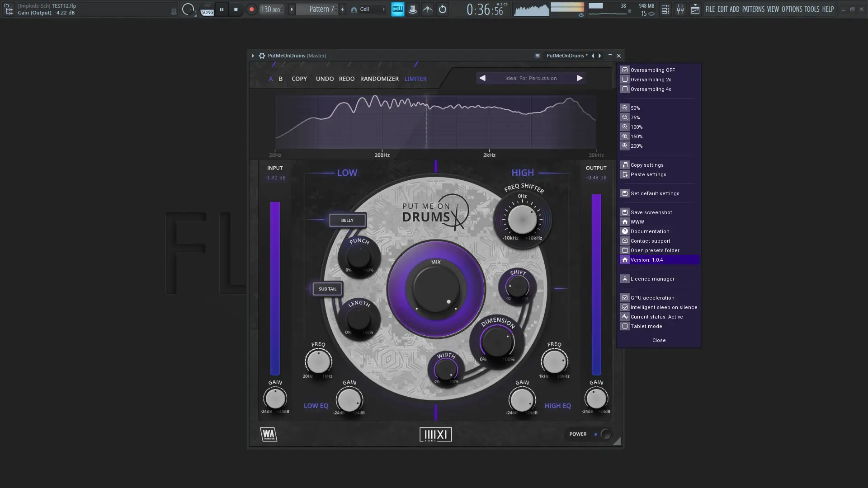Screen dimensions: 868x488
Task: Click the WA Production logo
Action: point(269,434)
